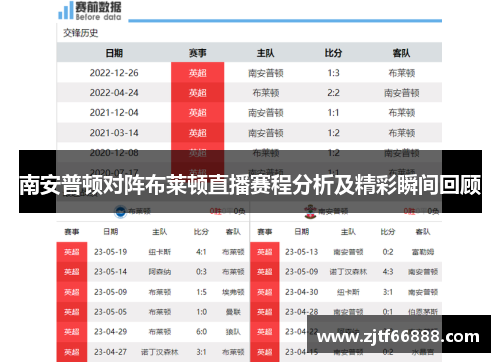This screenshot has height=362, width=500.
Task: Click the team name 埃弗顿
Action: click(233, 292)
